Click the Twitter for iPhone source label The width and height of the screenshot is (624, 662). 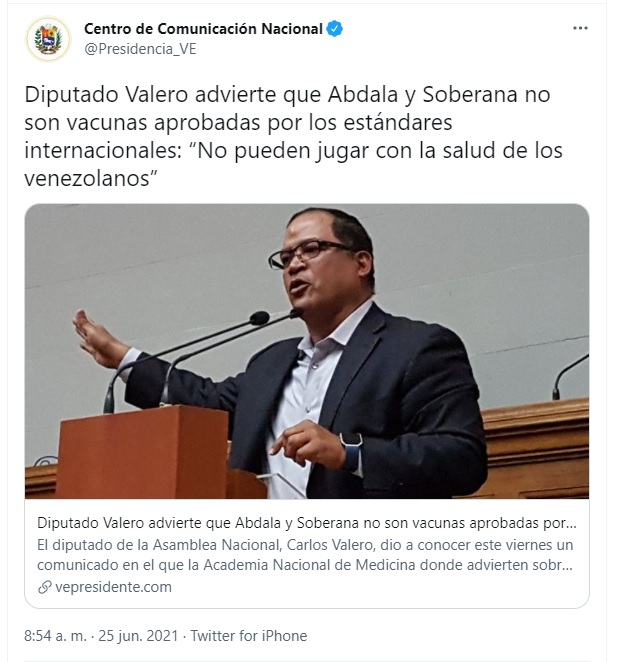[249, 636]
